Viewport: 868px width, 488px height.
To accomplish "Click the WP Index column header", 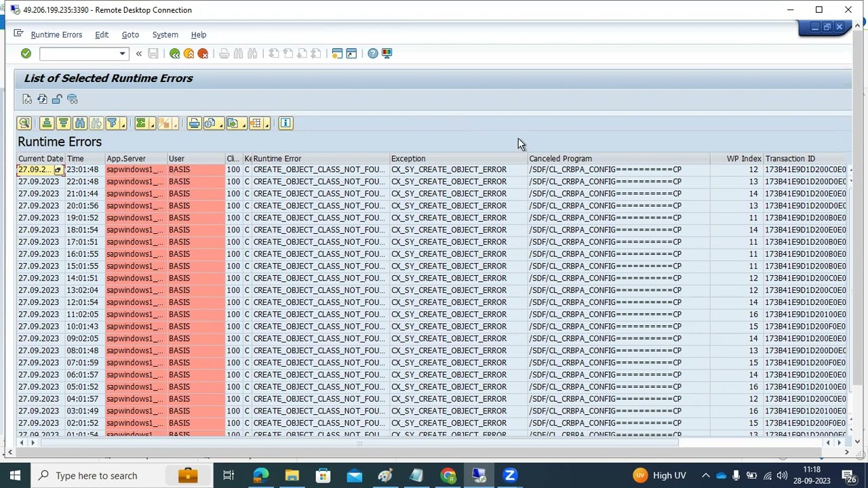I will (x=736, y=159).
